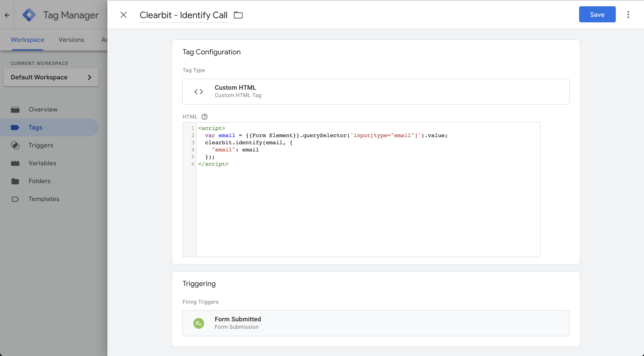Click line number 4 in the code gutter
The height and width of the screenshot is (356, 644).
coord(193,150)
